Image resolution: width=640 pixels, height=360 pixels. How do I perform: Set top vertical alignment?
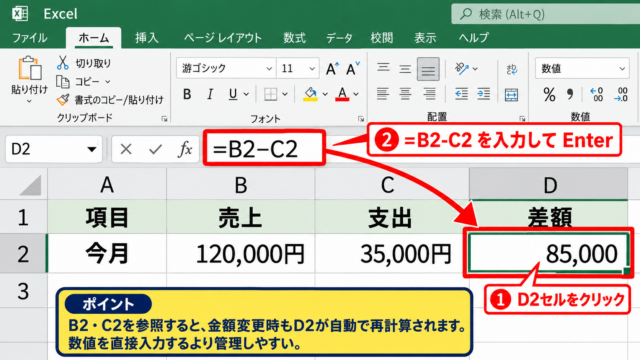[x=383, y=68]
